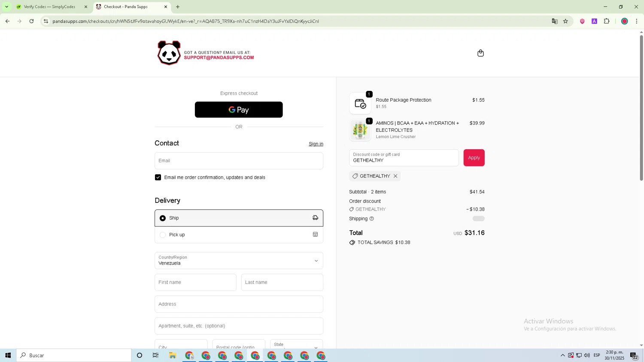The height and width of the screenshot is (362, 644).
Task: Open Task View on the taskbar
Action: point(156,356)
